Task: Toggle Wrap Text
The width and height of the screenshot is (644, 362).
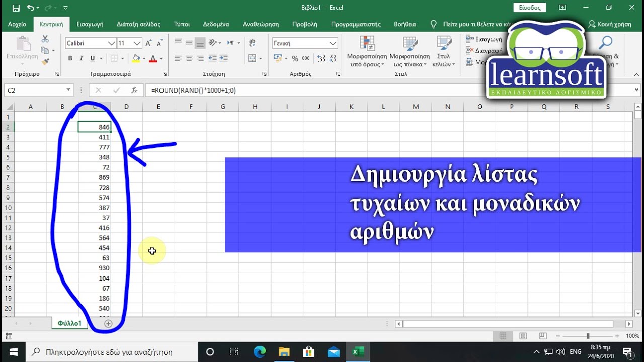Action: (252, 43)
